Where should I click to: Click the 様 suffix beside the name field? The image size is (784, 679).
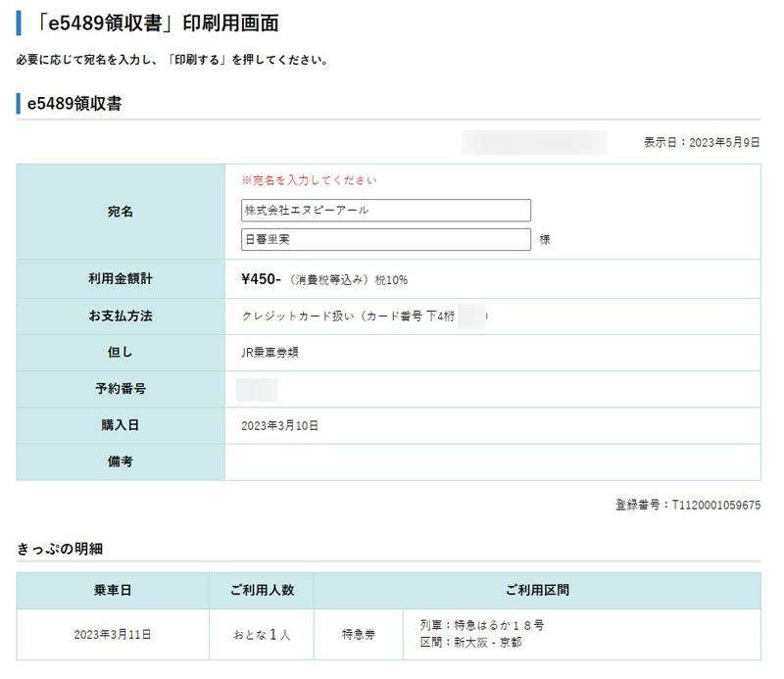[x=545, y=240]
